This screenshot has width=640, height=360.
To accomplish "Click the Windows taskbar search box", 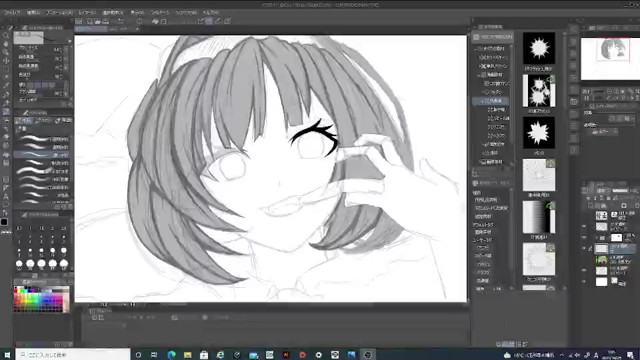I will (x=73, y=355).
